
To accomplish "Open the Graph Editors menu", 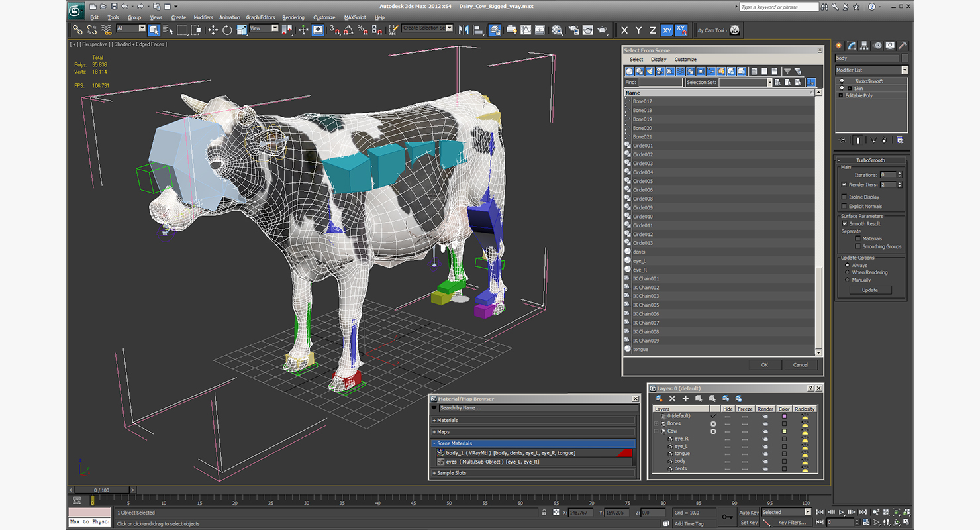I will tap(260, 17).
